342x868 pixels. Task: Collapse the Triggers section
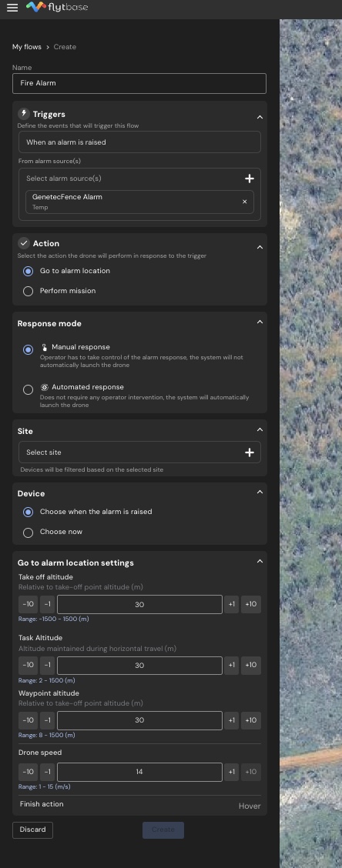260,117
